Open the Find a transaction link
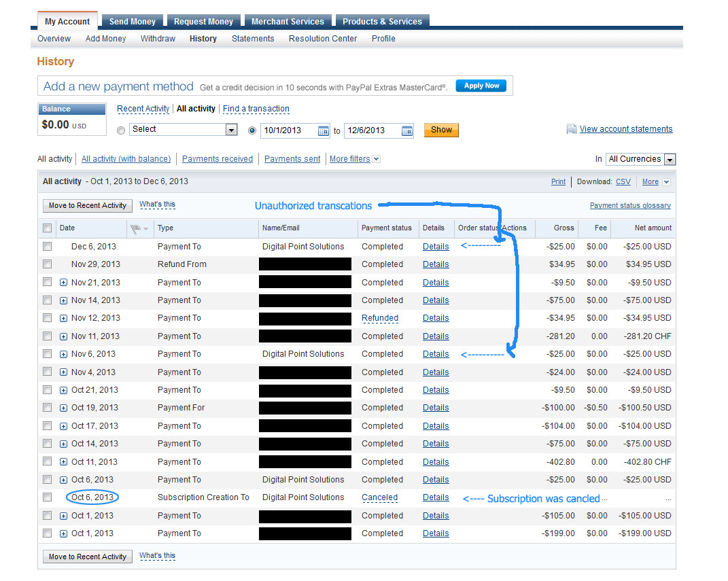 coord(256,109)
